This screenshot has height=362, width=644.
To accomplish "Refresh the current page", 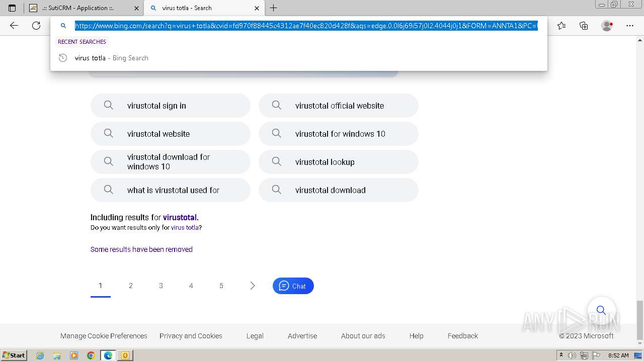I will point(36,26).
